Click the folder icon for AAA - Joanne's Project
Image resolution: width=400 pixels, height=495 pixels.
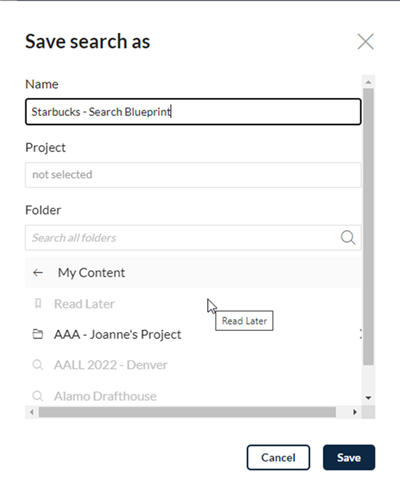(x=38, y=334)
